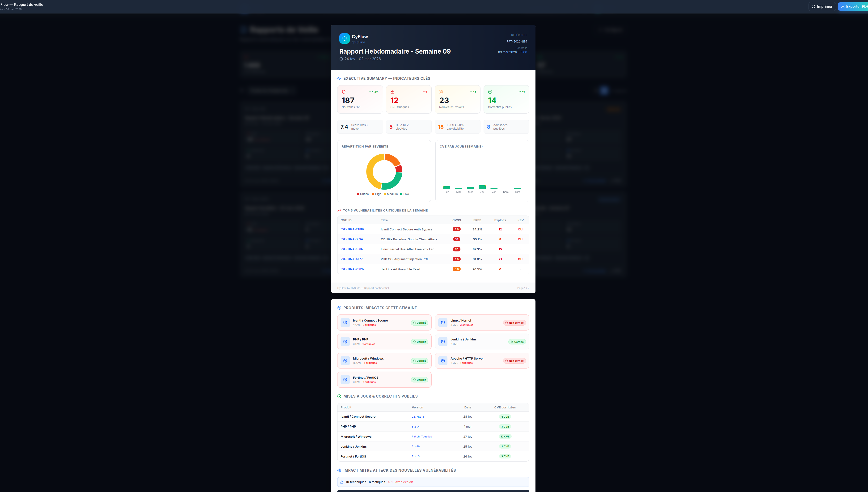Click the Linux / Kernel package icon
The image size is (868, 492).
point(442,323)
